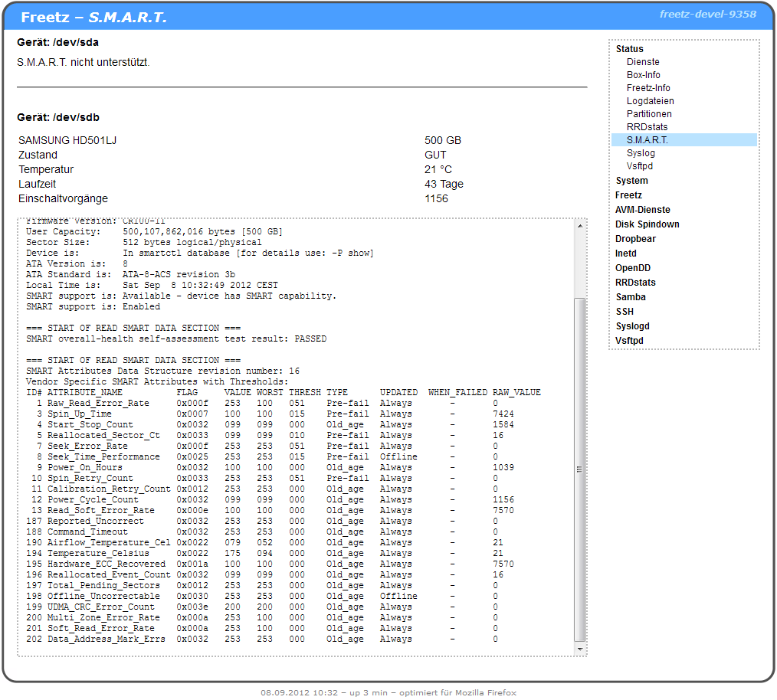
Task: Open the Dropbear configuration
Action: [x=635, y=239]
